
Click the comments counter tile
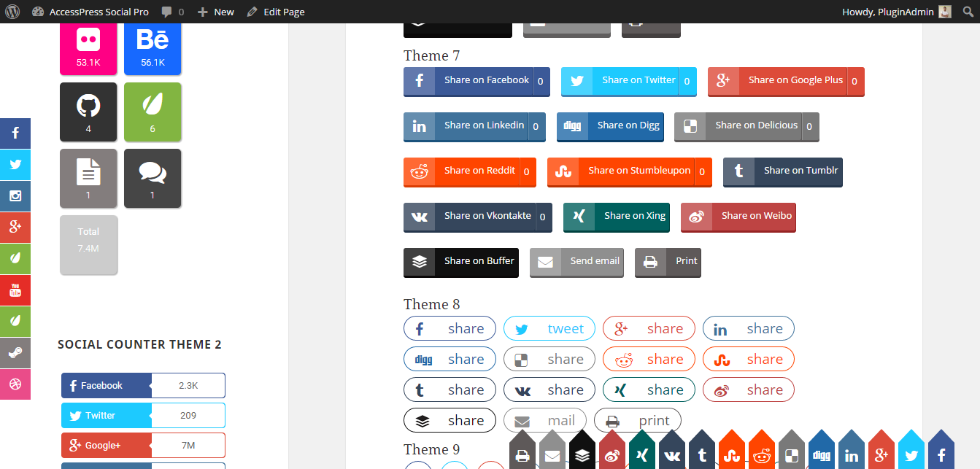point(153,178)
